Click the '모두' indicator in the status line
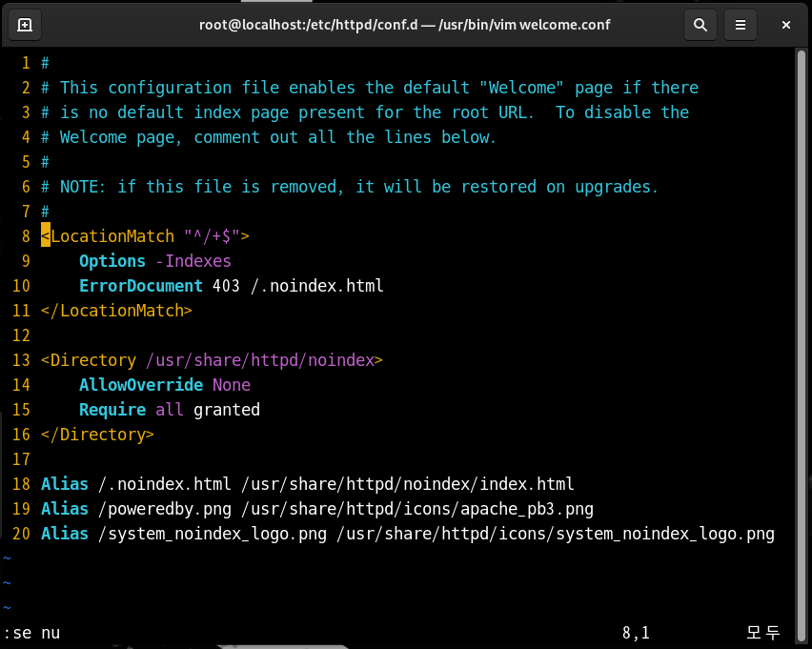 (762, 633)
